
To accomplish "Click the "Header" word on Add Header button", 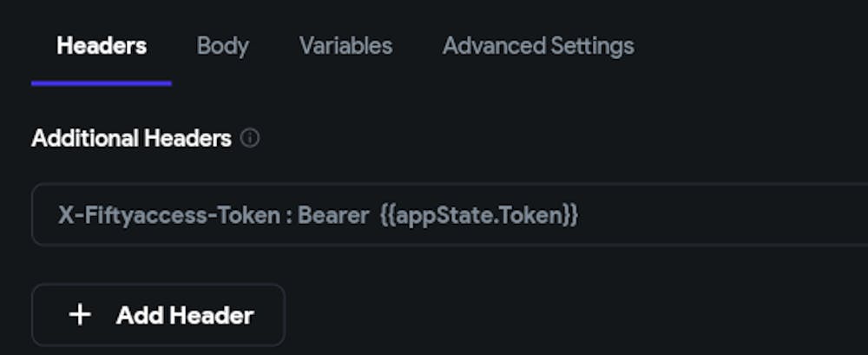I will point(212,315).
